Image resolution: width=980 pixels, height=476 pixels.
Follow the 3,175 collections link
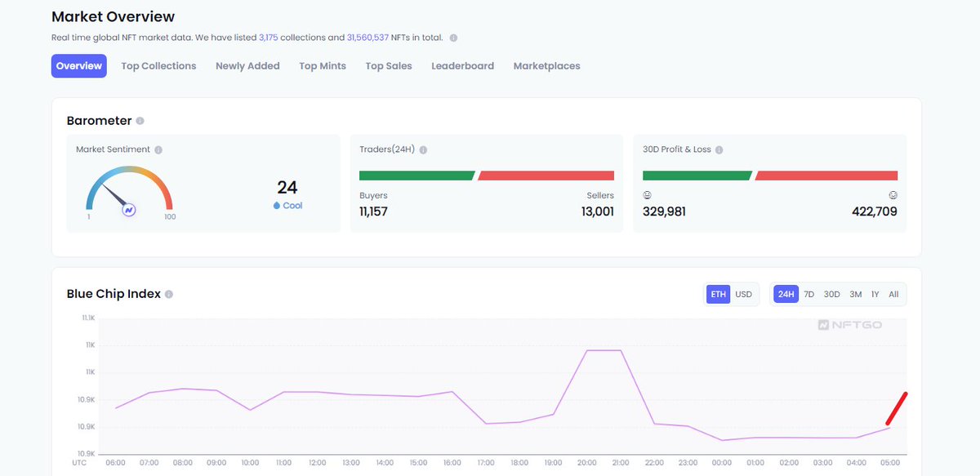click(x=269, y=38)
